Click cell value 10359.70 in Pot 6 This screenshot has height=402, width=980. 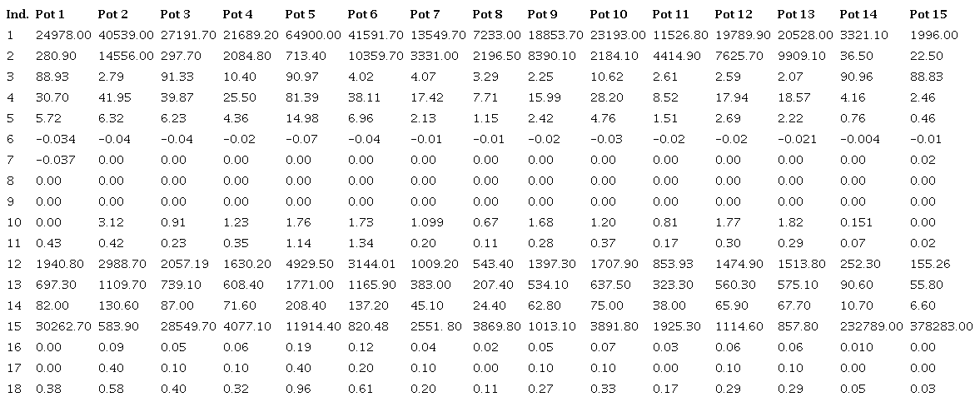pyautogui.click(x=376, y=56)
